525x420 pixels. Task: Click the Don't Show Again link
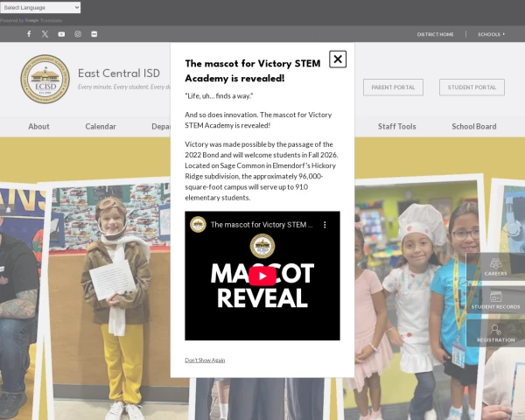205,360
